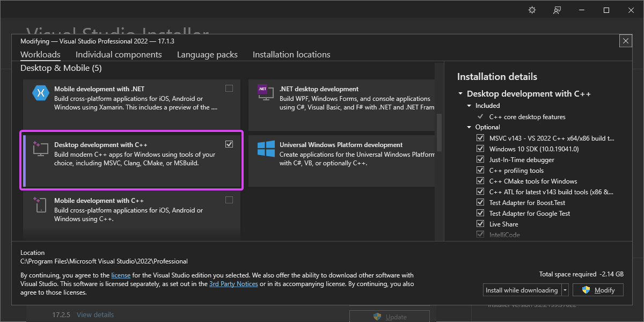Switch to the Individual components tab
Viewport: 644px width, 322px height.
(x=119, y=55)
